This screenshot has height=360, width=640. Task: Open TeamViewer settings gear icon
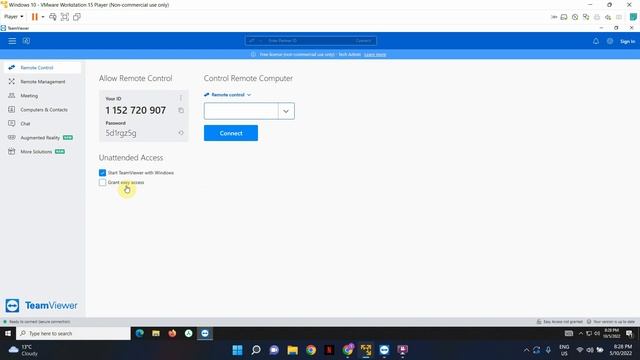point(610,41)
